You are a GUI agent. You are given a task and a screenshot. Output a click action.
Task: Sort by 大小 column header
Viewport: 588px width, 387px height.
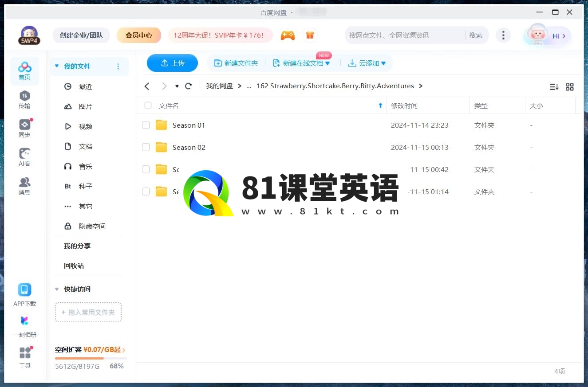click(537, 106)
